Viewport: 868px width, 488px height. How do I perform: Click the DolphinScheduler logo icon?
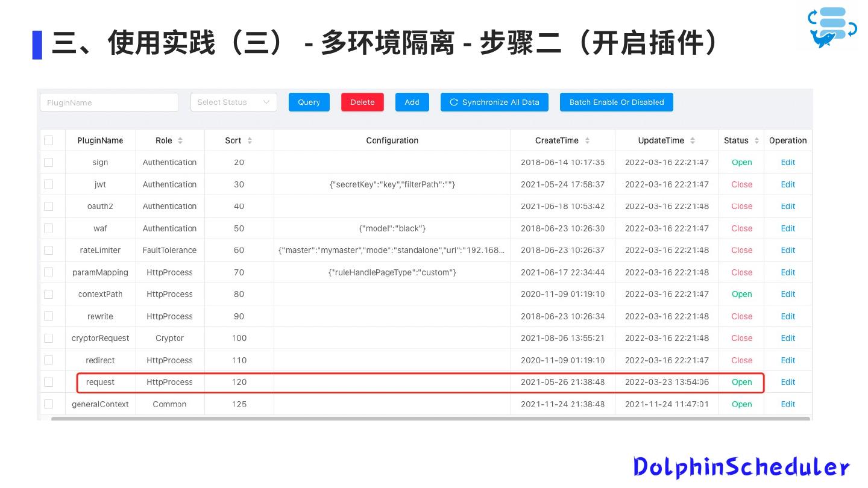click(x=832, y=27)
